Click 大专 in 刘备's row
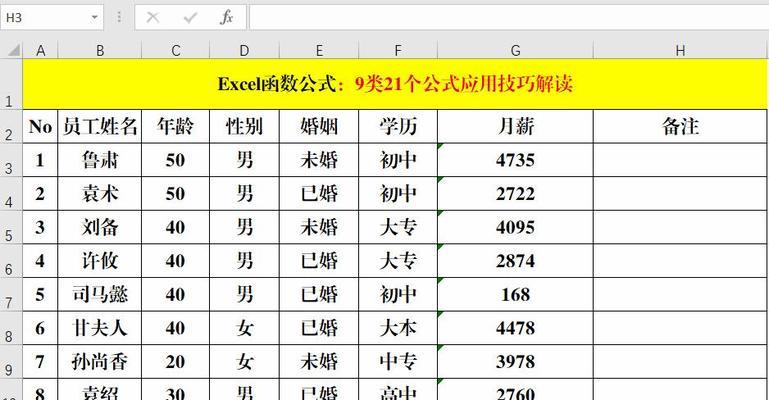 (398, 227)
